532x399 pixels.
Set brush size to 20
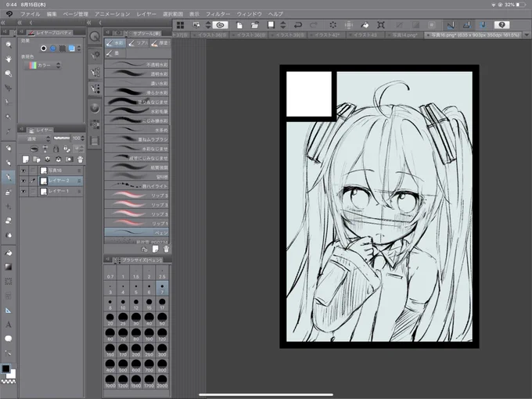[110, 319]
